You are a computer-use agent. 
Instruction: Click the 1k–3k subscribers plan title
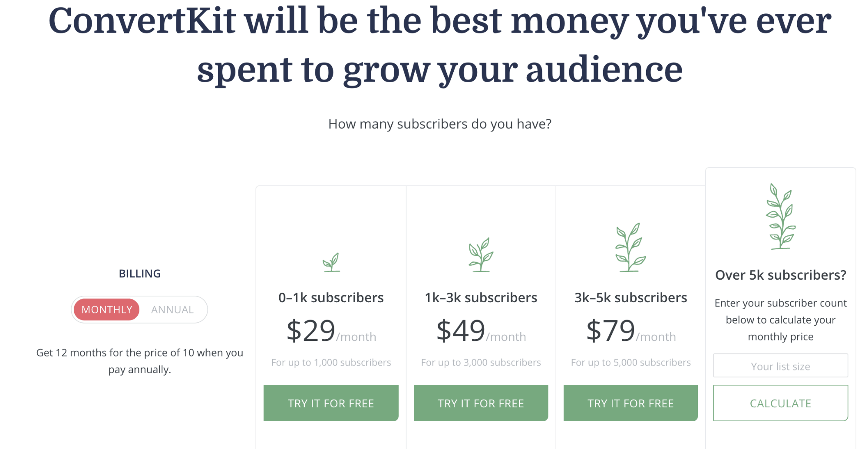(x=481, y=298)
